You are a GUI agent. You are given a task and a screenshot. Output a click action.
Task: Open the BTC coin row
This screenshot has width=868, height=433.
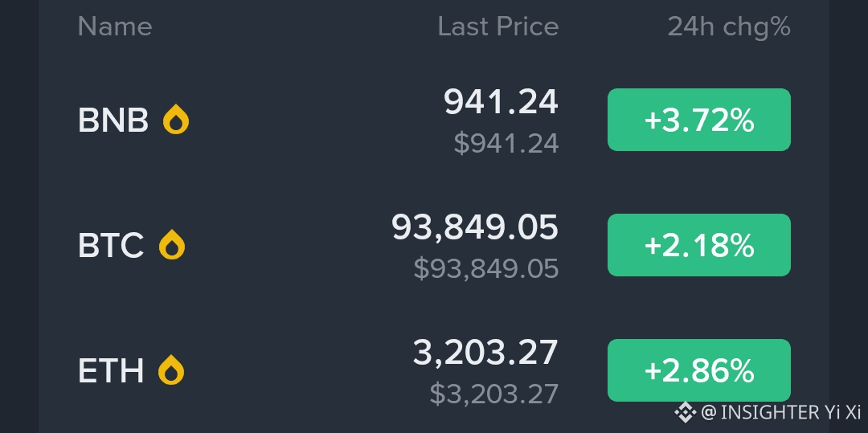coord(111,246)
